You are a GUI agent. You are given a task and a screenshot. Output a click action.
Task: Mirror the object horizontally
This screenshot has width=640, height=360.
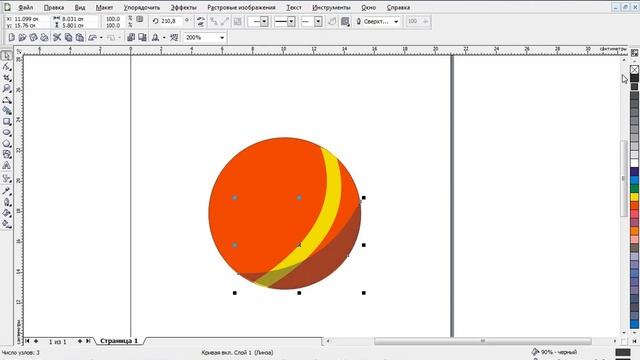point(200,18)
